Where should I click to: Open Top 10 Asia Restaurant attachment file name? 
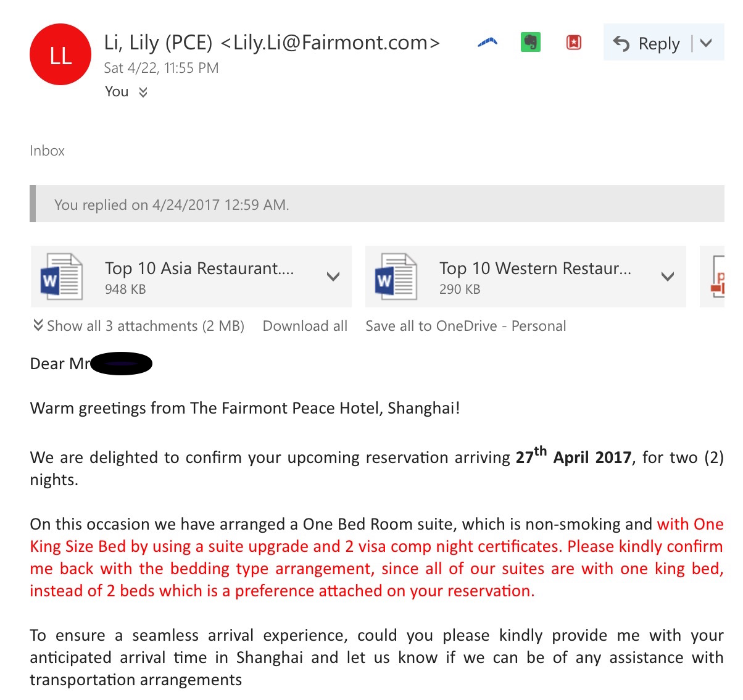click(x=199, y=268)
